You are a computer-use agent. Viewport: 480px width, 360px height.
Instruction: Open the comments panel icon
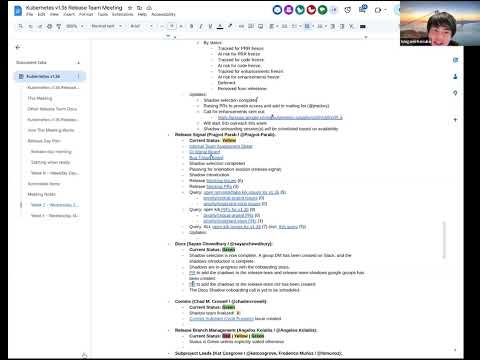(x=362, y=9)
